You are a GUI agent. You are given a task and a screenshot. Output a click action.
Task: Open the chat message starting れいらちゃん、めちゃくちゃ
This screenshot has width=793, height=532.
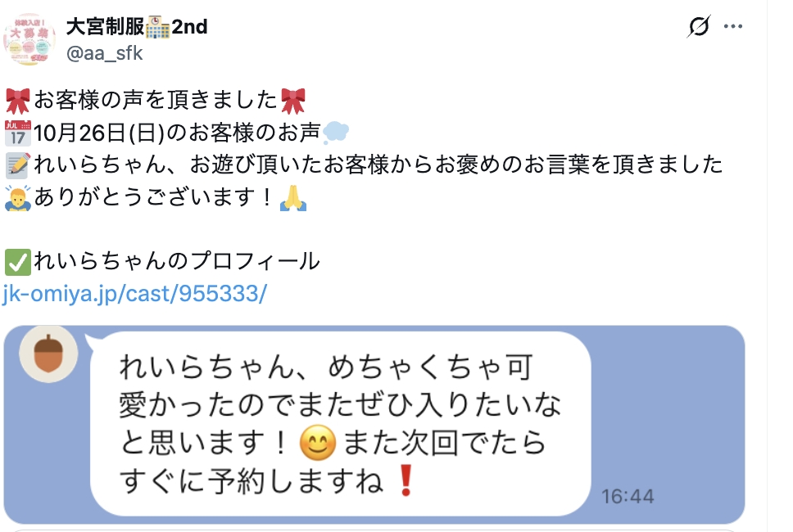[x=340, y=423]
